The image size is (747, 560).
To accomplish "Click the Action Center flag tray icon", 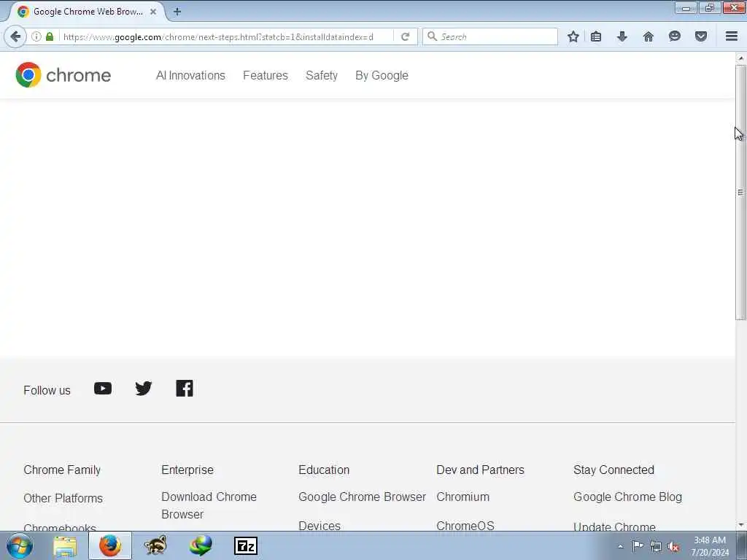I will pos(638,546).
